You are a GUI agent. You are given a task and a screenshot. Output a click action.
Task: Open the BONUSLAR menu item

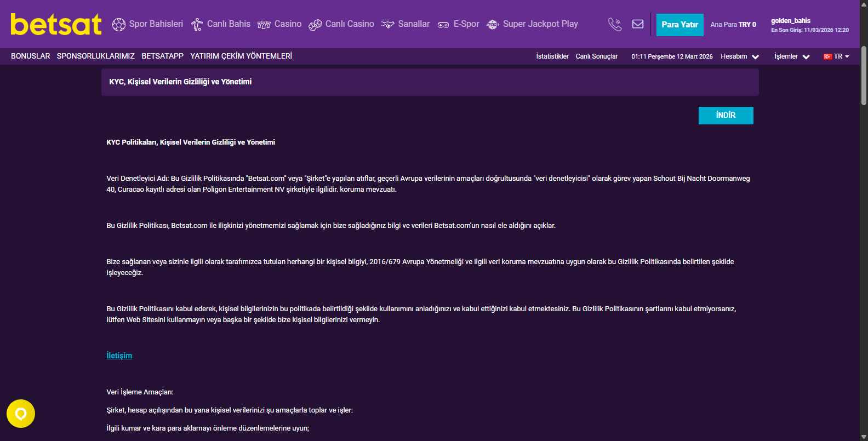31,56
